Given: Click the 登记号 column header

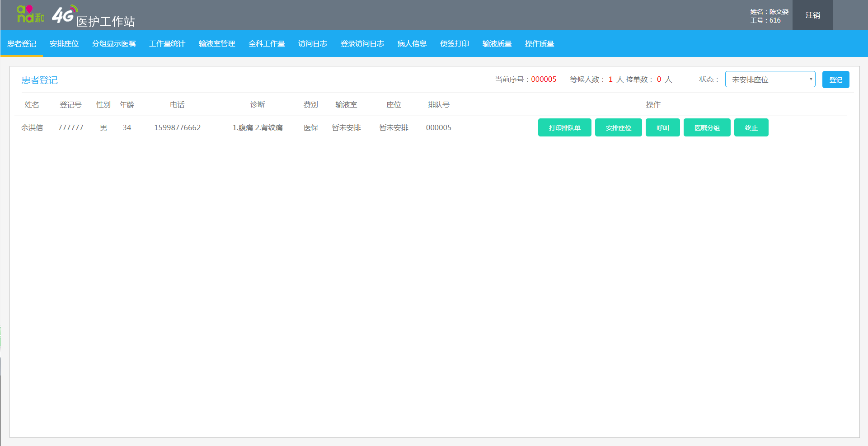Looking at the screenshot, I should (70, 105).
